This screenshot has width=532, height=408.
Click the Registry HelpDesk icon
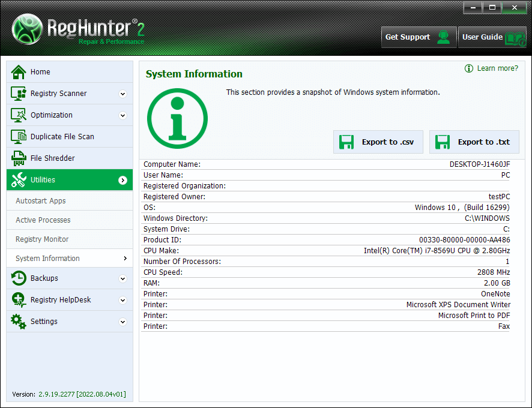19,300
